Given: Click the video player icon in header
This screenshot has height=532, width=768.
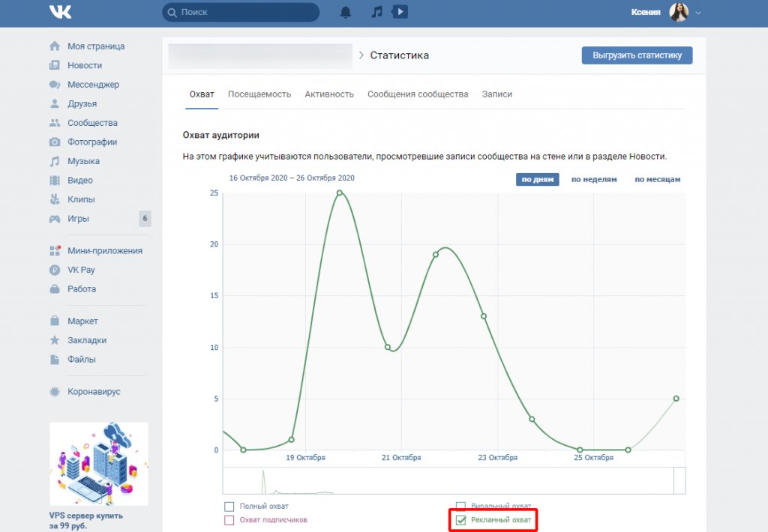Looking at the screenshot, I should click(400, 12).
